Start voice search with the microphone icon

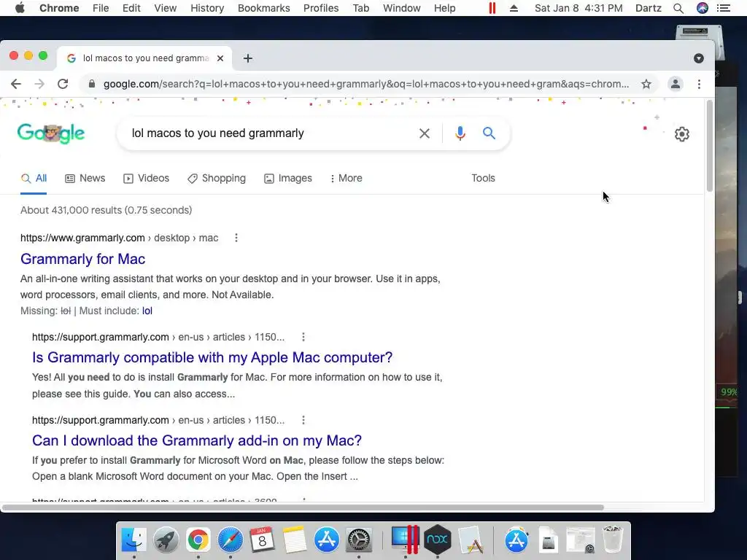pyautogui.click(x=460, y=133)
